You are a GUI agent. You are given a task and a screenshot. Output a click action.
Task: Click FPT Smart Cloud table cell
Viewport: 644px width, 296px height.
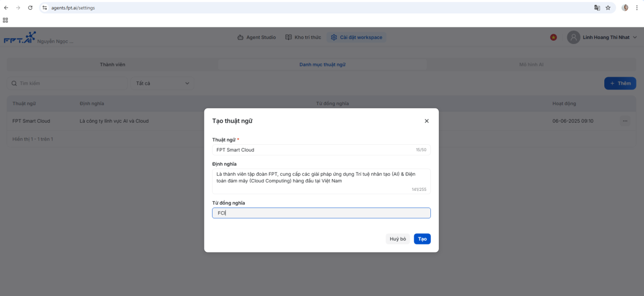[31, 121]
